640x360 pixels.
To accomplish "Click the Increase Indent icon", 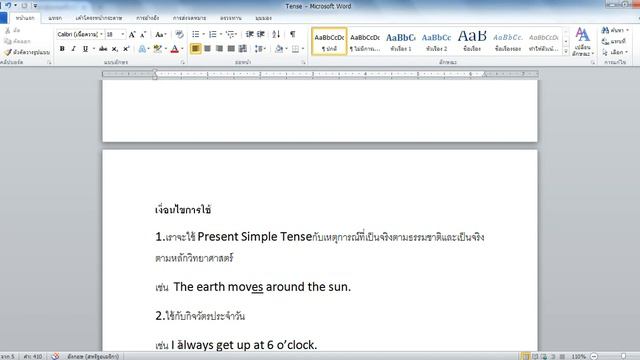I will coord(261,34).
